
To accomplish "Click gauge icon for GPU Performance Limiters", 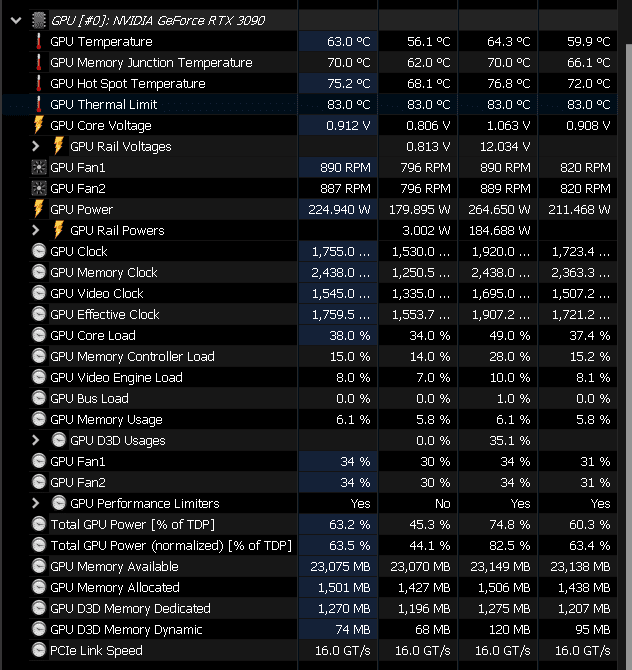I will [x=59, y=503].
